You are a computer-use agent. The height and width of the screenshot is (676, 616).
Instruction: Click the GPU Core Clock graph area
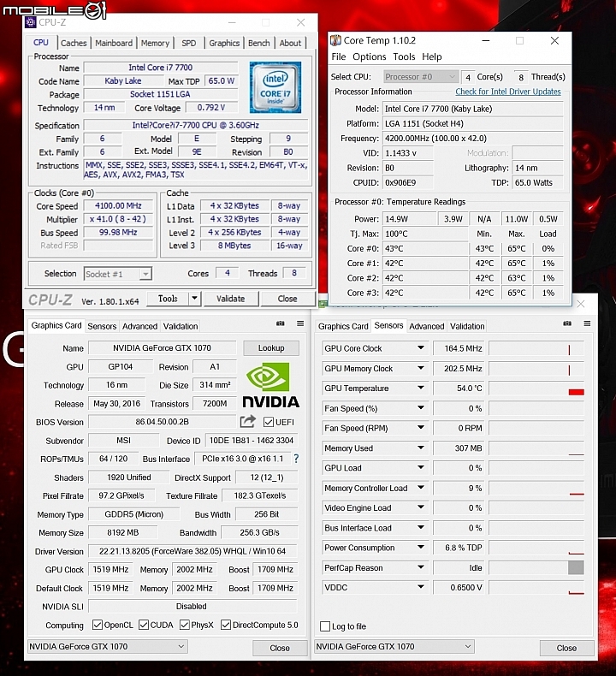pos(536,348)
